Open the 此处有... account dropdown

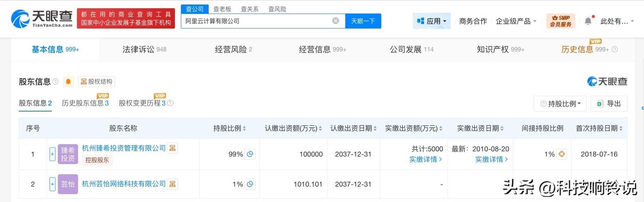click(617, 21)
